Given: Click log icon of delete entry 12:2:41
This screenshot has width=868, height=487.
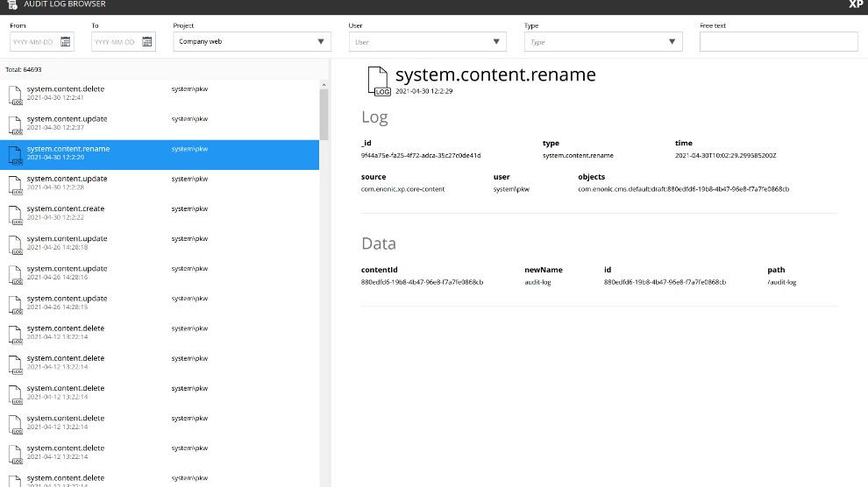Looking at the screenshot, I should 16,95.
